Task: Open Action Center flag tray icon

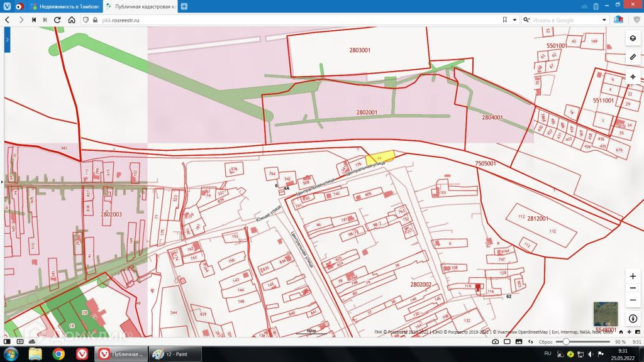Action: 601,354
